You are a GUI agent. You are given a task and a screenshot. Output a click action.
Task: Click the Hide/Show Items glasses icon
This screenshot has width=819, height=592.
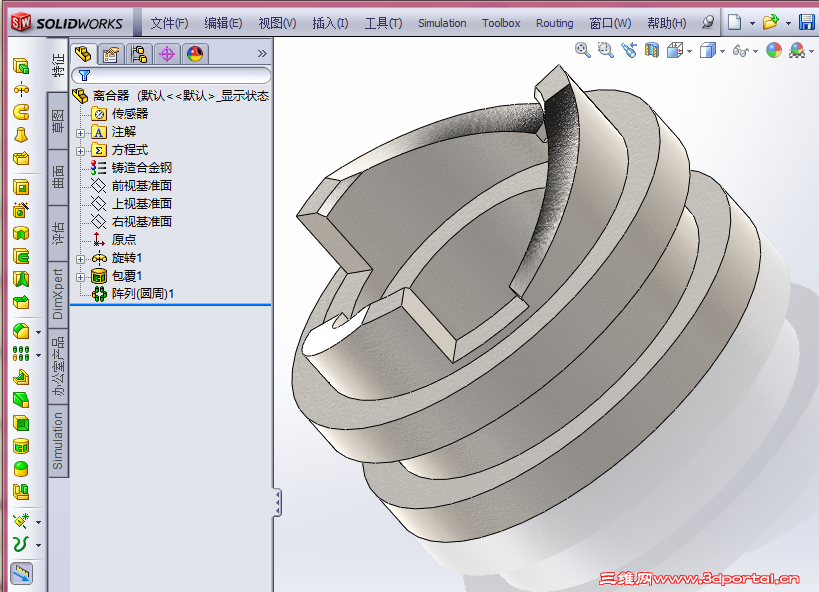point(740,51)
